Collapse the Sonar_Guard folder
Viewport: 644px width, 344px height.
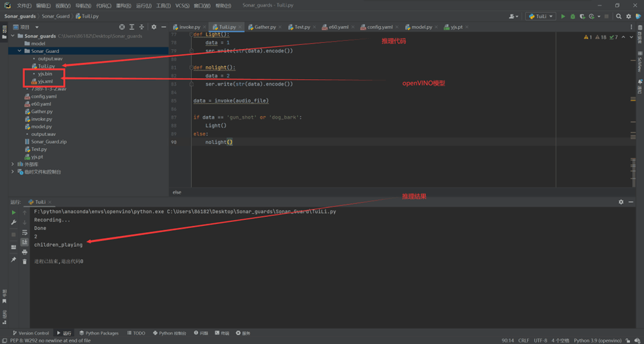coord(19,51)
